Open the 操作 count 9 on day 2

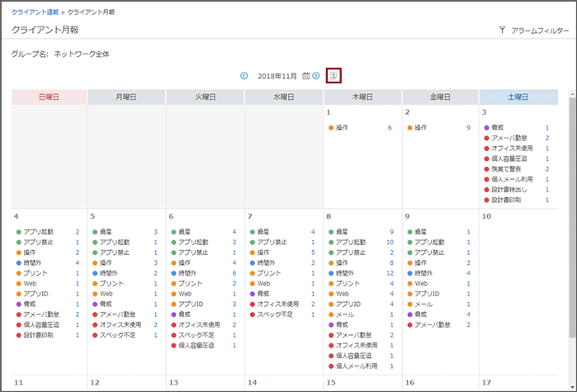pos(468,128)
